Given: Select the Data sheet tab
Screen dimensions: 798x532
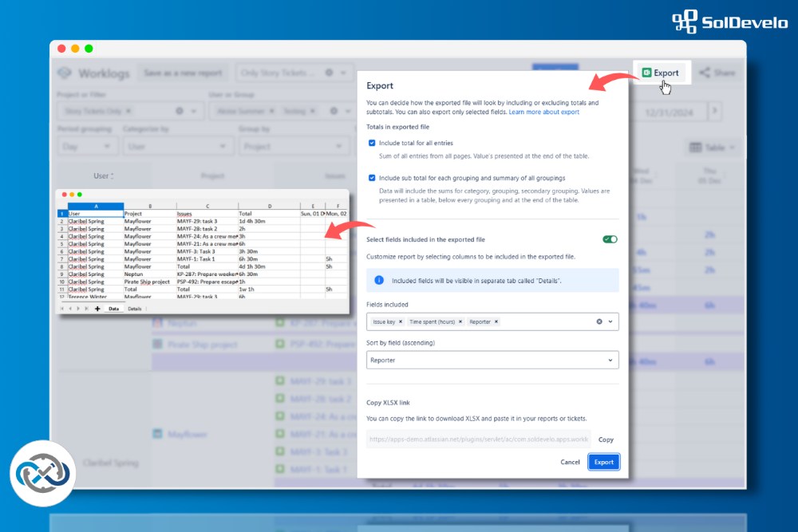Looking at the screenshot, I should pos(114,309).
